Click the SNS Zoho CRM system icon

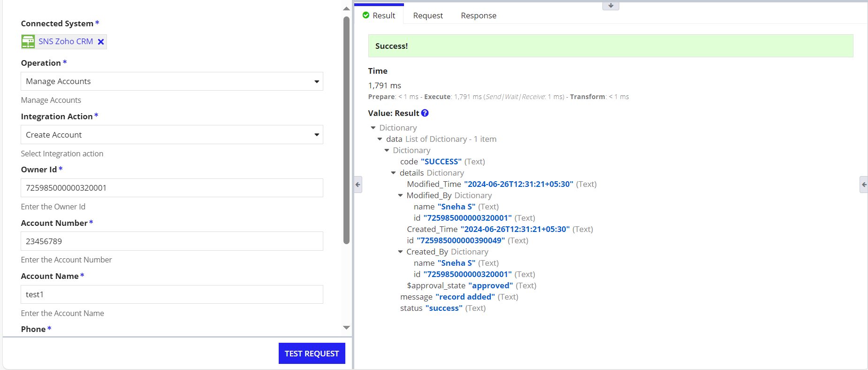point(28,42)
